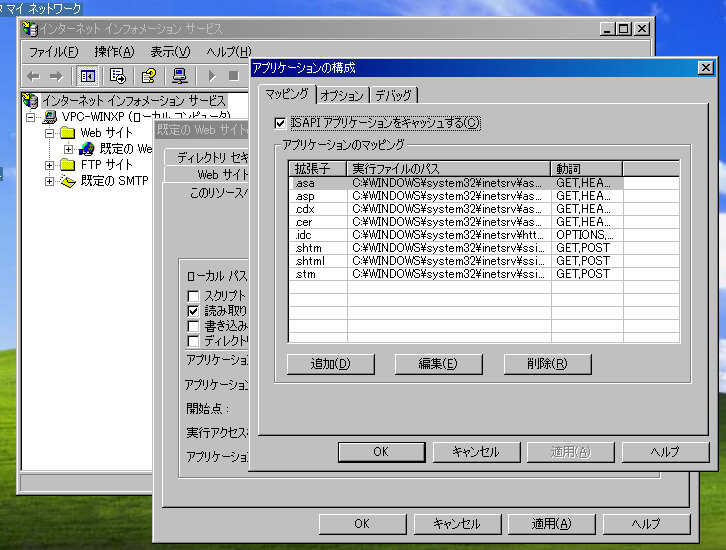Viewport: 726px width, 550px height.
Task: Uncheck the 読み取り checkbox
Action: click(194, 311)
